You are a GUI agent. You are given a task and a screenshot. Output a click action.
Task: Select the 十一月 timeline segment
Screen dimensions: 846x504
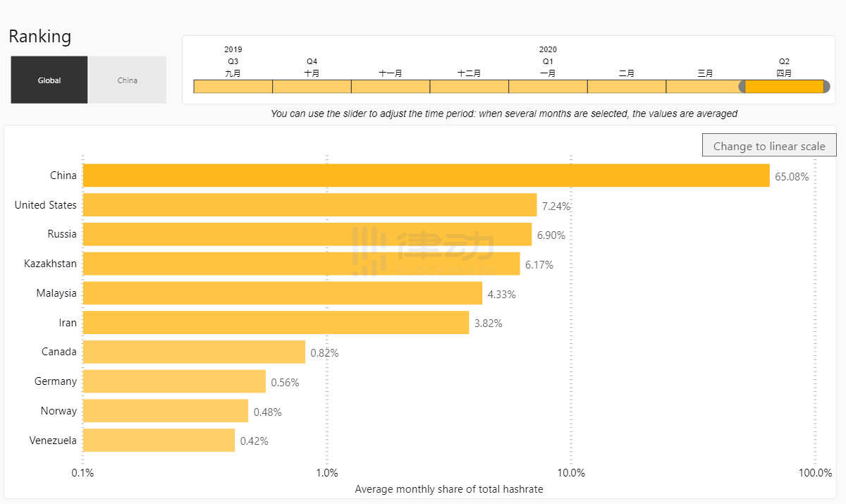pos(391,87)
